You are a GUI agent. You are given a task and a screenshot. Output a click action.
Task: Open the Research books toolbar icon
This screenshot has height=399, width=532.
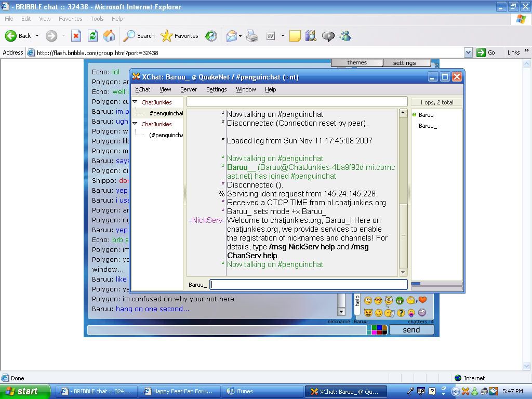coord(311,36)
